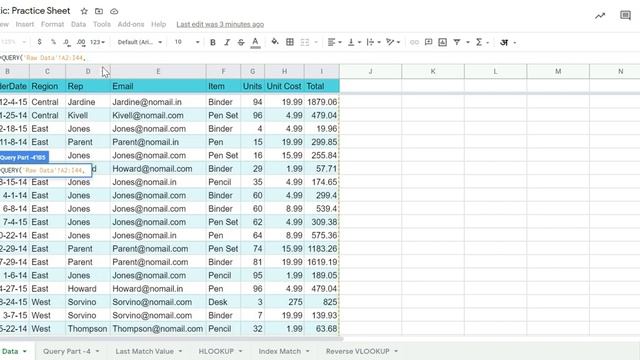640x360 pixels.
Task: Open the borders tool
Action: (290, 42)
